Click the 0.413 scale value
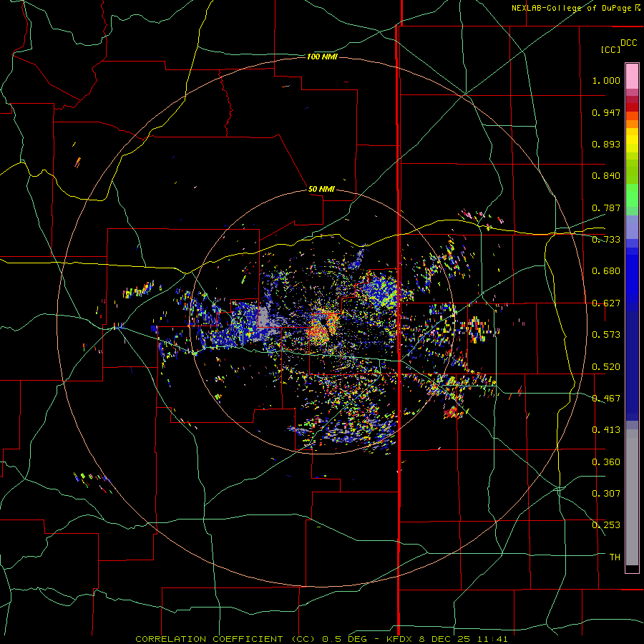The width and height of the screenshot is (644, 644). point(606,430)
